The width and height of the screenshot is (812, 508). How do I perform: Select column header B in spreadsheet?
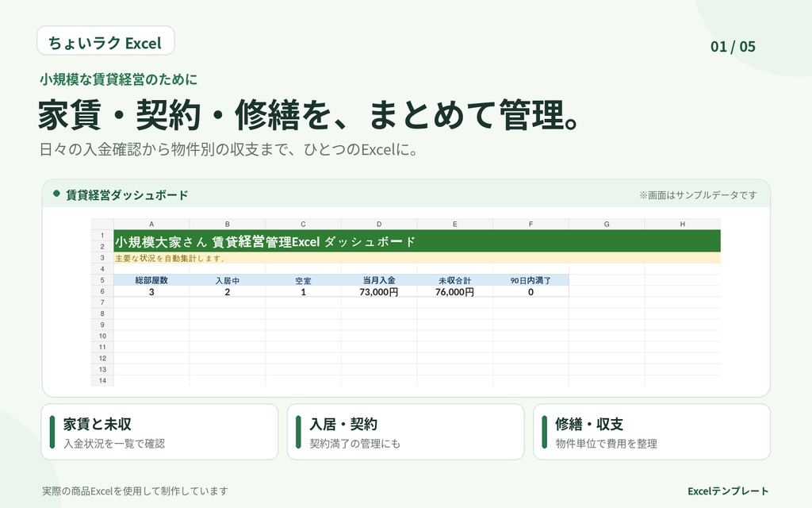pos(228,224)
